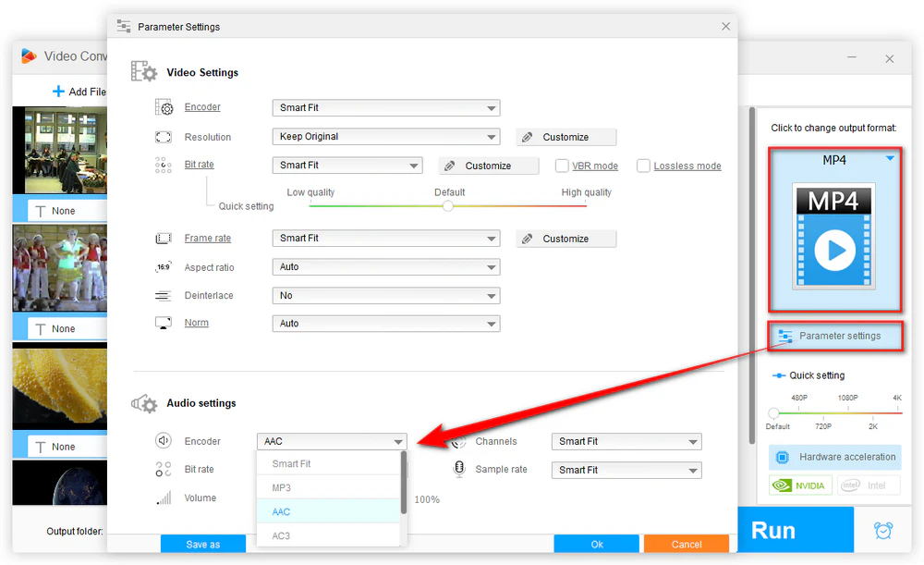The width and height of the screenshot is (924, 565).
Task: Open the Deinterlace No dropdown
Action: point(386,296)
